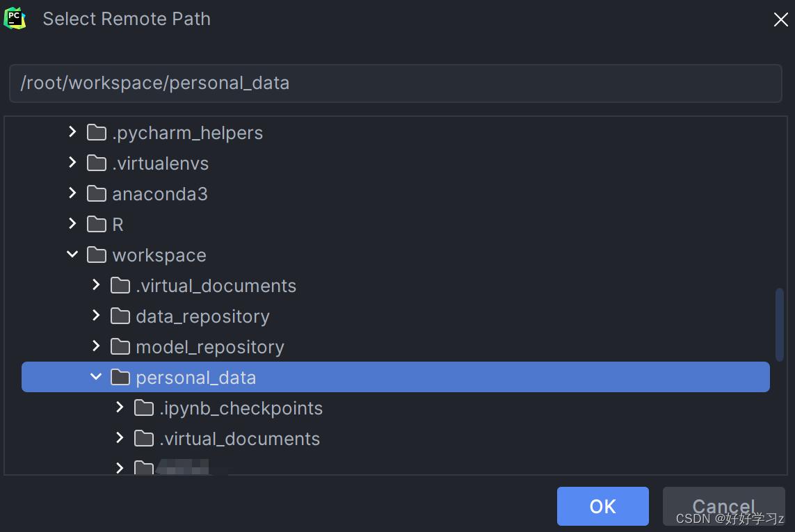Click the remote path input field
Image resolution: width=795 pixels, height=532 pixels.
coord(396,83)
